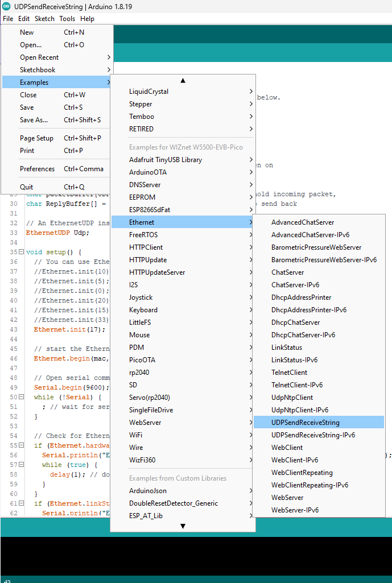Open the WebServer-IPv6 example
Viewport: 392px width, 583px height.
click(x=319, y=510)
